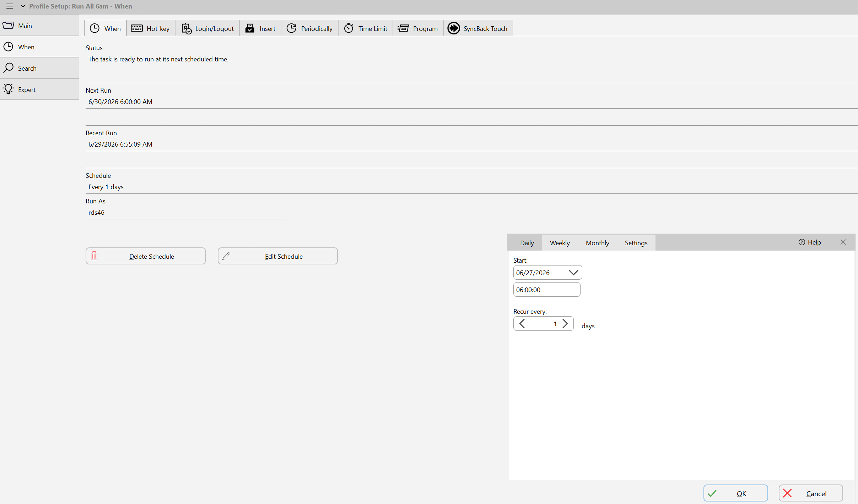Open the Insert tab
The width and height of the screenshot is (858, 504).
[260, 28]
